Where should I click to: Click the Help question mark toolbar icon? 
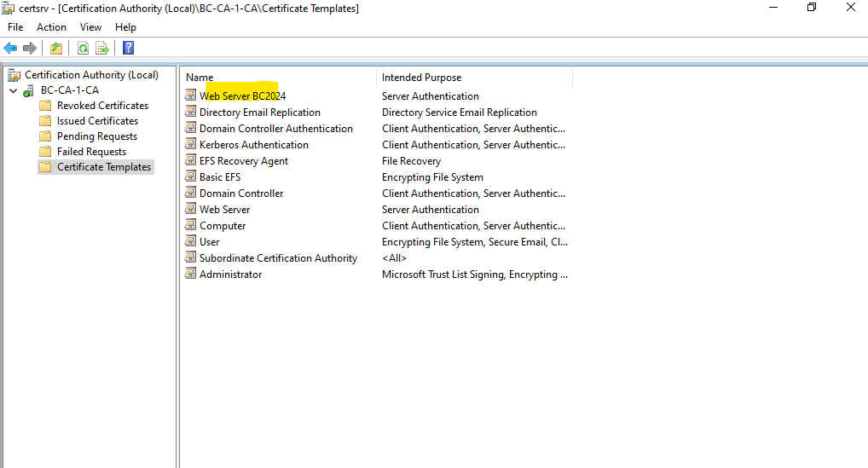[x=129, y=48]
